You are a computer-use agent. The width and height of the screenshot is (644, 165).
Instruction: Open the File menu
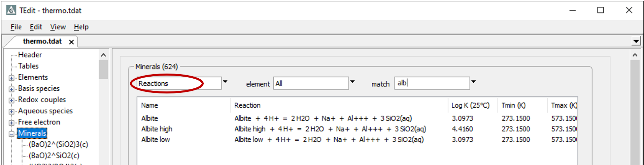point(16,27)
